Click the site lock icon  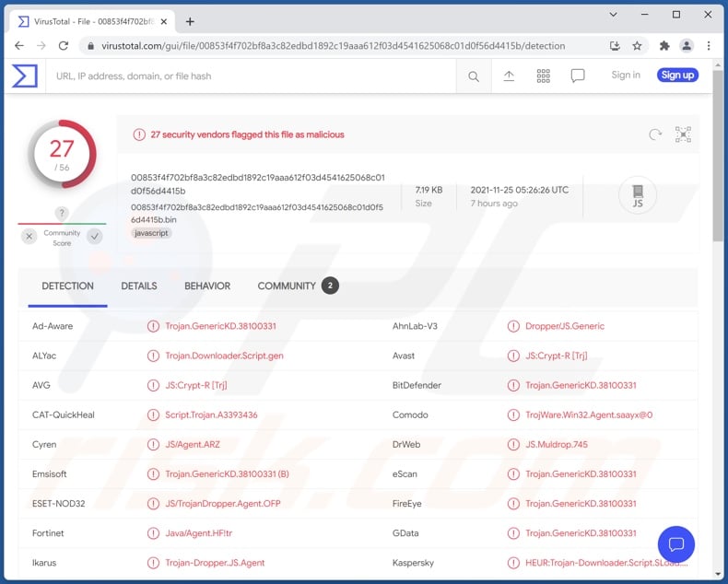click(x=91, y=46)
